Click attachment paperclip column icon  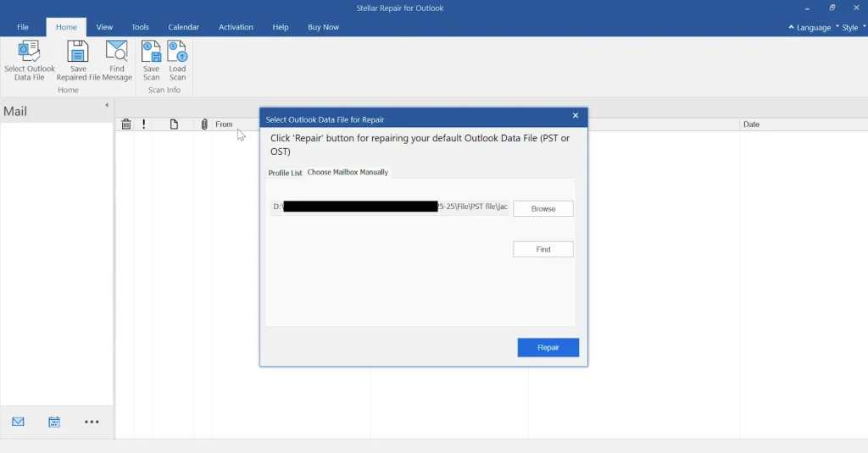[x=204, y=124]
